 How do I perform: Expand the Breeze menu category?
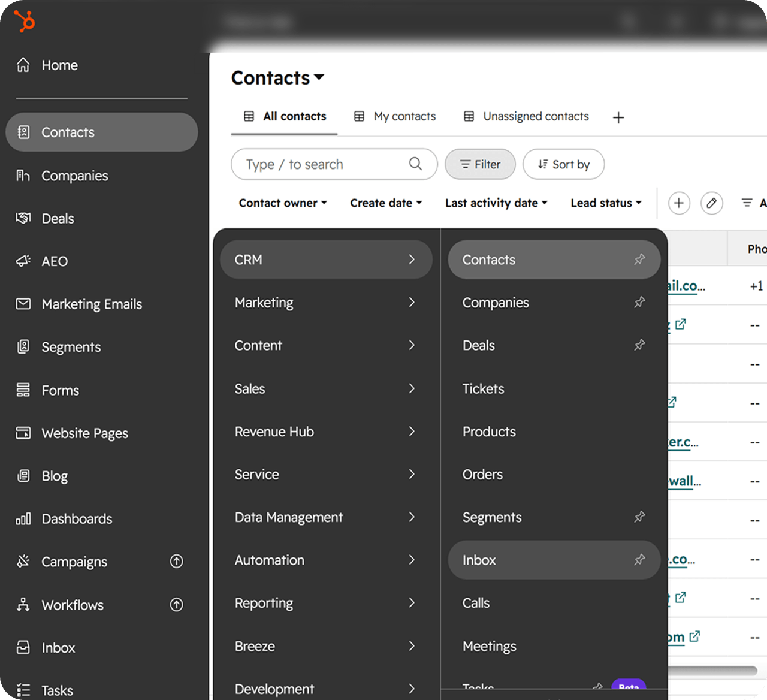(x=326, y=646)
